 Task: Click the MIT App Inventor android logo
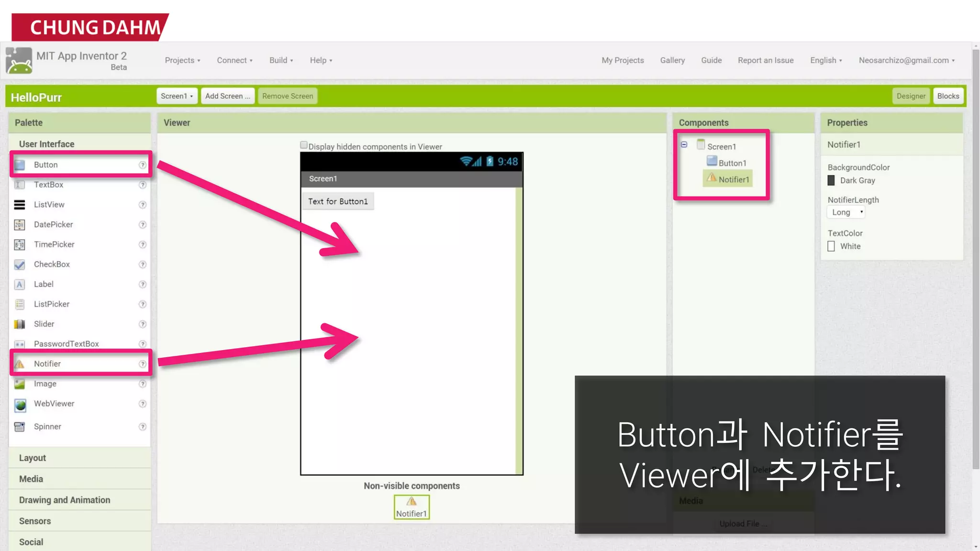(x=19, y=61)
